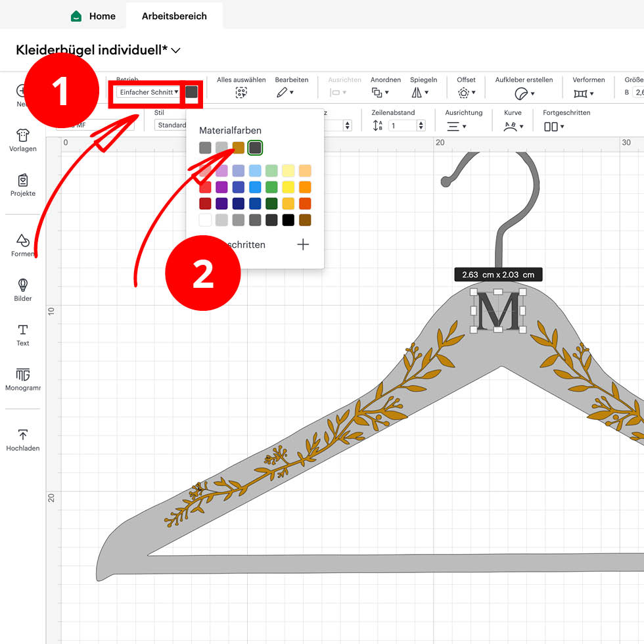Viewport: 644px width, 644px height.
Task: Click the plus button for advanced colors
Action: pos(303,244)
